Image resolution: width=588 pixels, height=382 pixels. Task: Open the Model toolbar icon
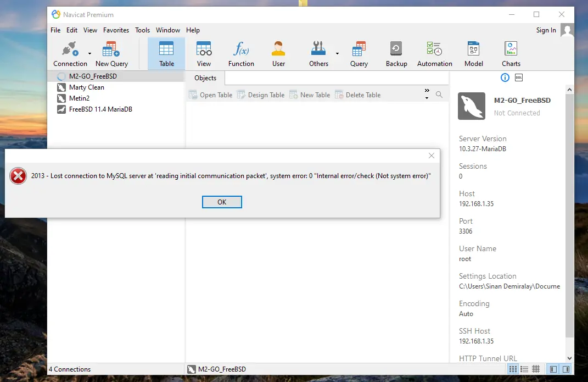click(474, 54)
